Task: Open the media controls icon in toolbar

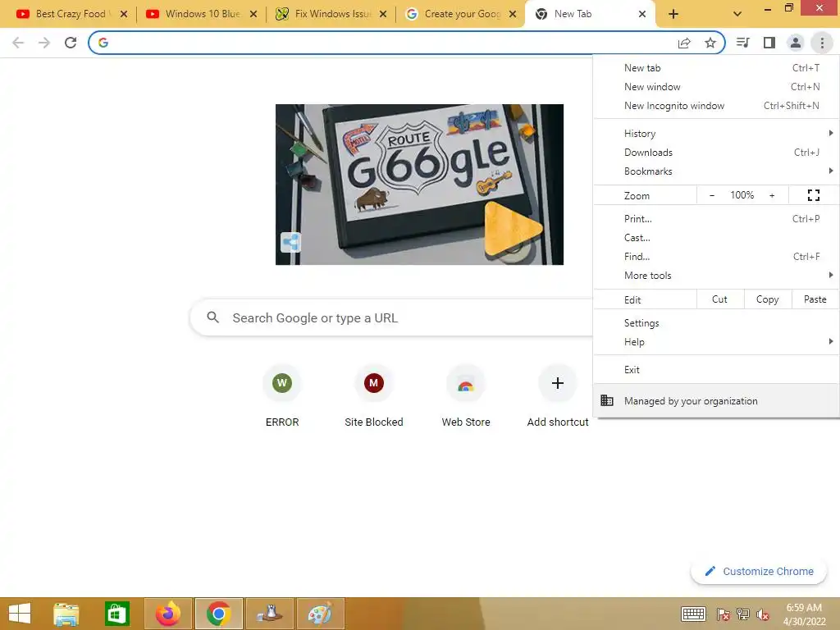Action: coord(743,43)
